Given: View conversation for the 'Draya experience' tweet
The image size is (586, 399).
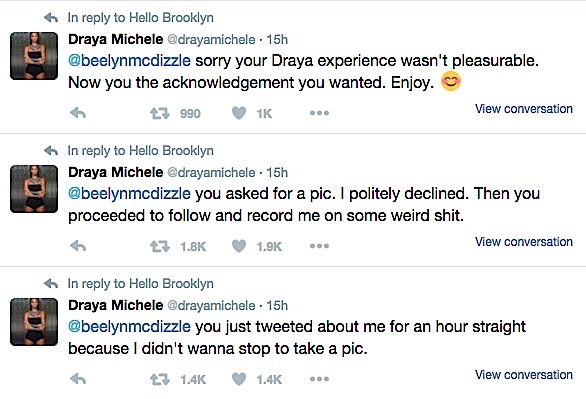Looking at the screenshot, I should 524,109.
